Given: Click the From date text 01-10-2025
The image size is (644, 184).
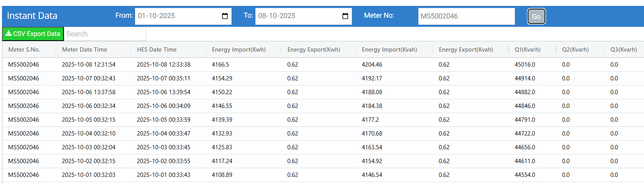Looking at the screenshot, I should click(157, 16).
